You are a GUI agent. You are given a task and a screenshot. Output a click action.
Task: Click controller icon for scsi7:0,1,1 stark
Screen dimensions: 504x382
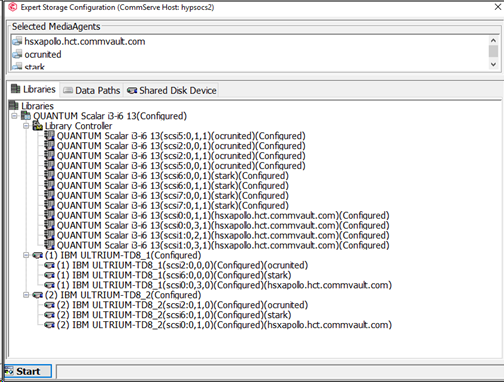tap(49, 205)
